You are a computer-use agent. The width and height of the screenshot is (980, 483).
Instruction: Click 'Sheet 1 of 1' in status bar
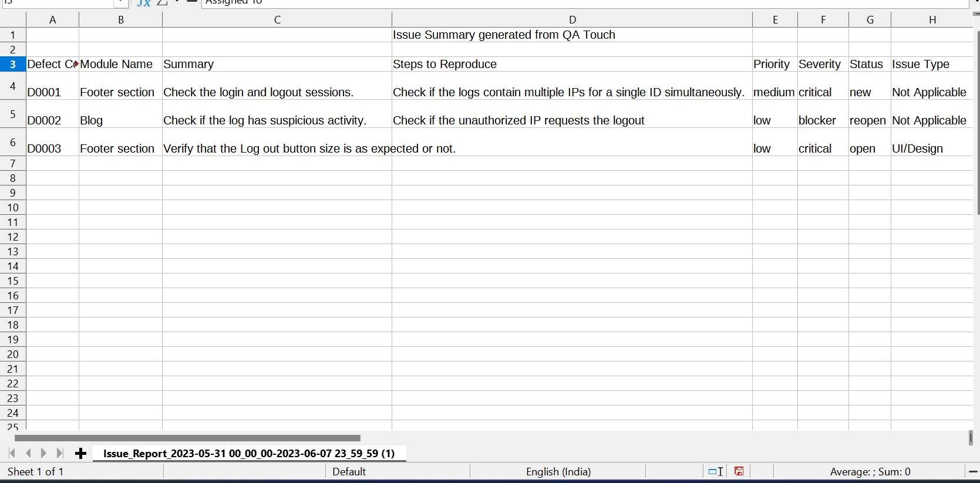pyautogui.click(x=35, y=471)
